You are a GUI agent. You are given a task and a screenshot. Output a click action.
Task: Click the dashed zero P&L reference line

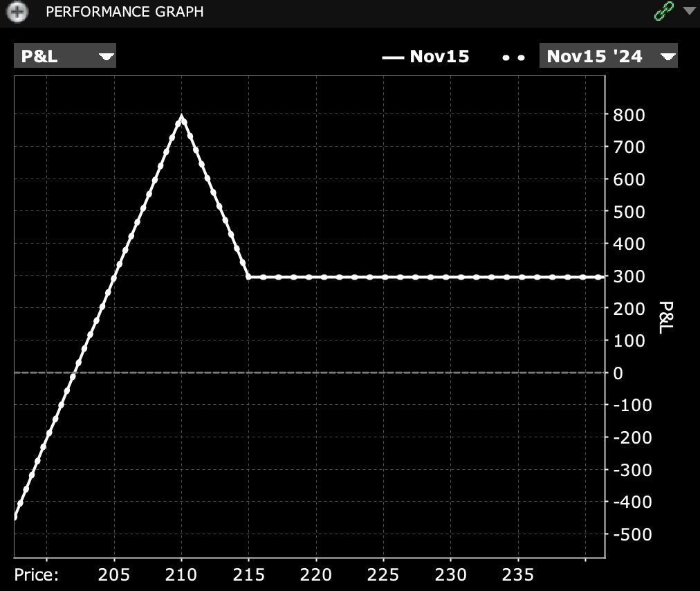point(311,372)
